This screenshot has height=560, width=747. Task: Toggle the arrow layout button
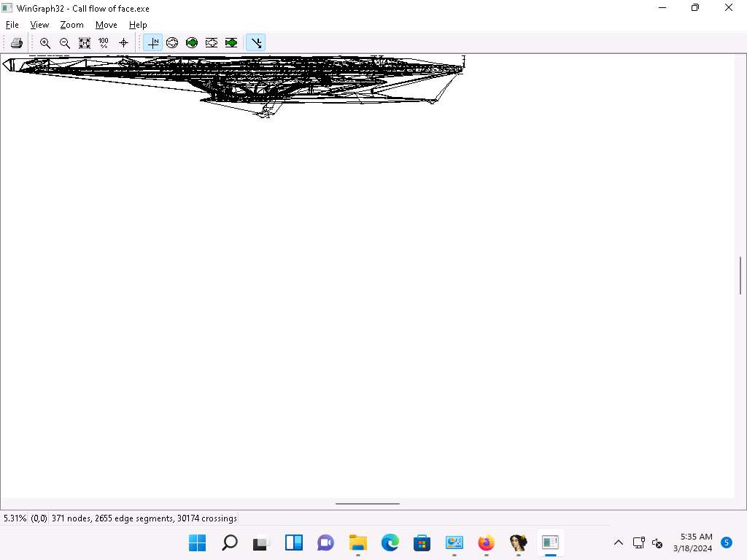255,43
